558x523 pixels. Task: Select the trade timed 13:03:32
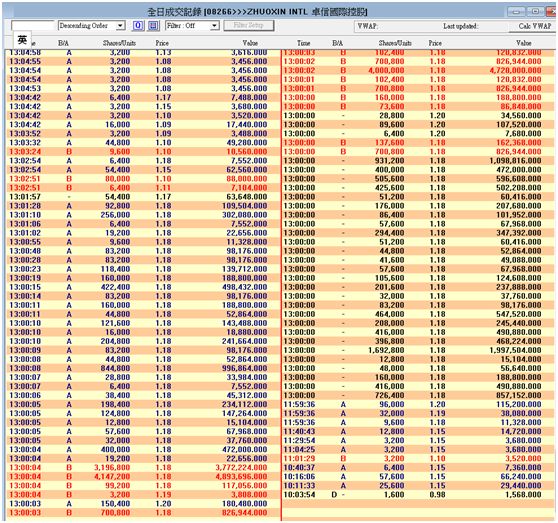(x=144, y=143)
